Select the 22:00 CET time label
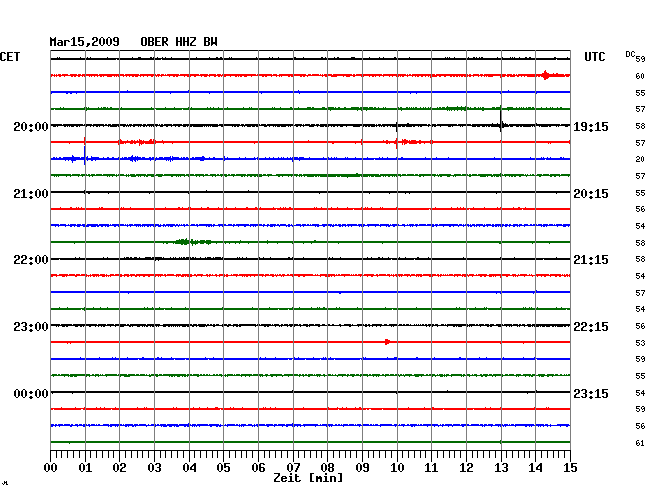The width and height of the screenshot is (650, 494). pos(31,260)
